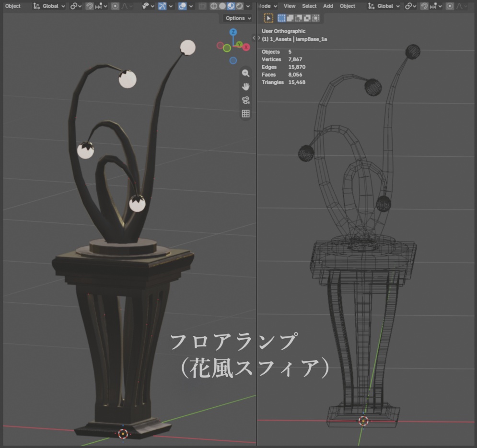Click Vertices '7,867' statistic
This screenshot has width=477, height=448.
295,59
